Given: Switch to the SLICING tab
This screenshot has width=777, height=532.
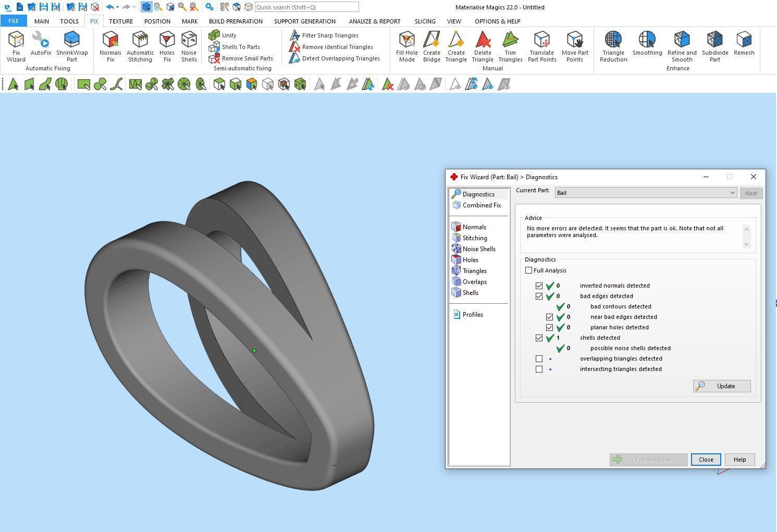Looking at the screenshot, I should [x=425, y=21].
